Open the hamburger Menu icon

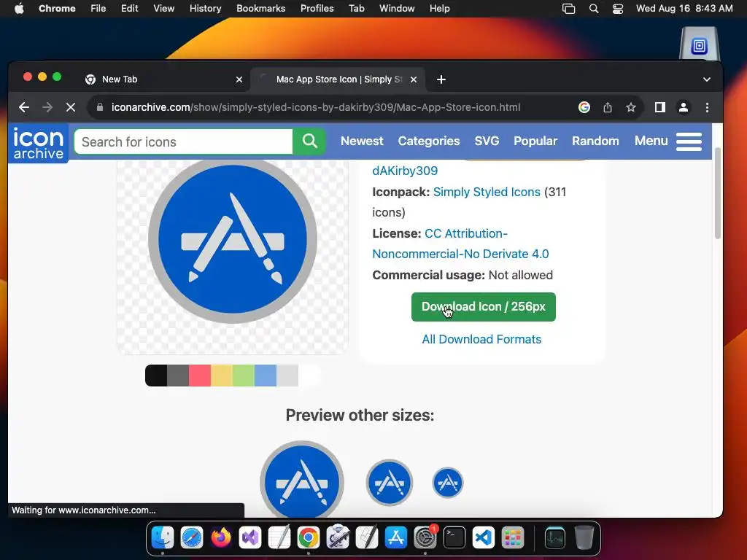(689, 141)
